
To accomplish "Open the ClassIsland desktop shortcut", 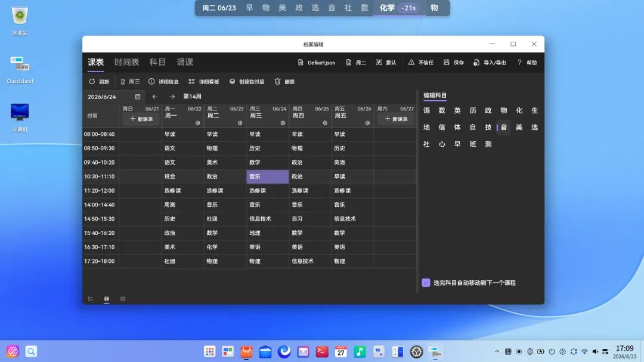I will tap(20, 69).
